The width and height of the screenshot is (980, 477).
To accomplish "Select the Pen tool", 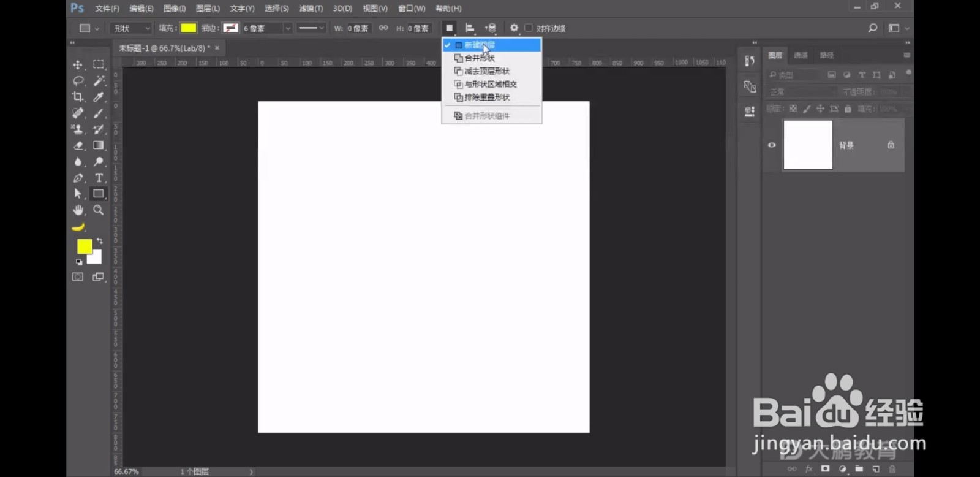I will click(78, 178).
